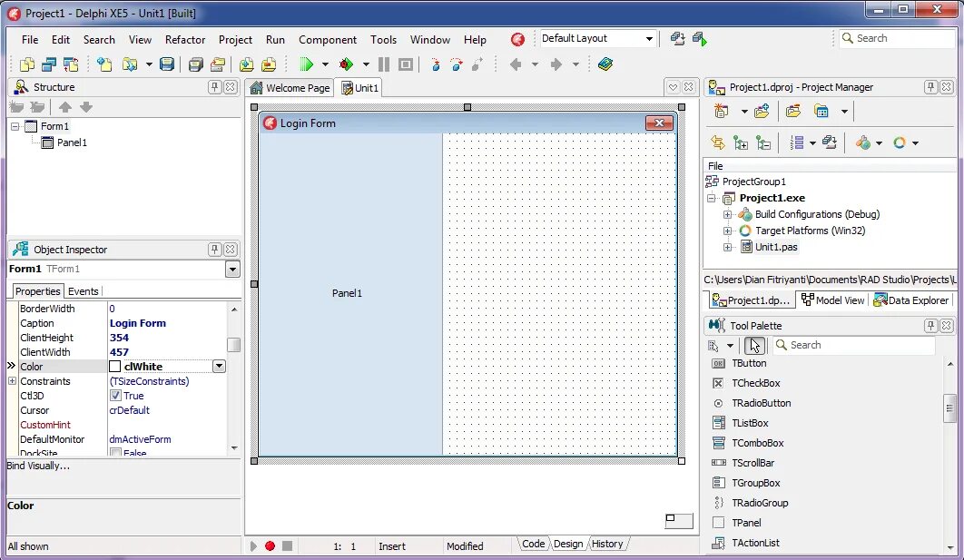The width and height of the screenshot is (964, 560).
Task: Click the Save Desktop layout icon
Action: (x=677, y=39)
